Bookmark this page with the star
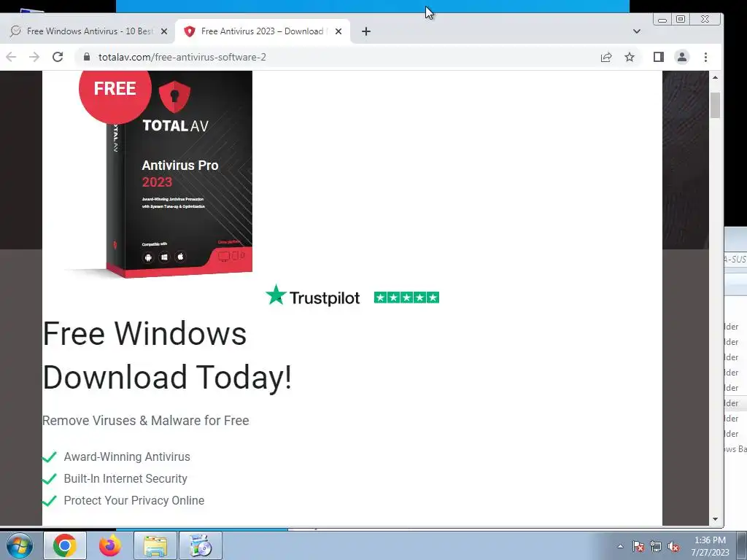747x560 pixels. (x=630, y=57)
